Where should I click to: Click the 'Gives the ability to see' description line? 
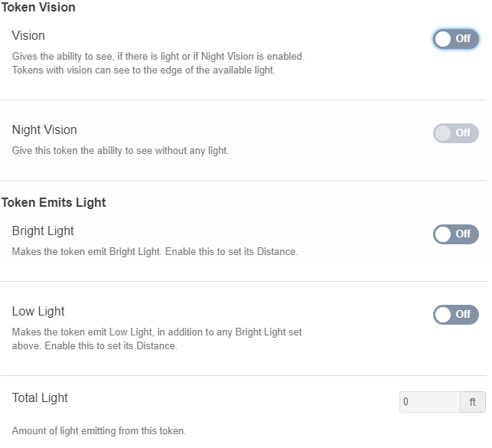158,57
